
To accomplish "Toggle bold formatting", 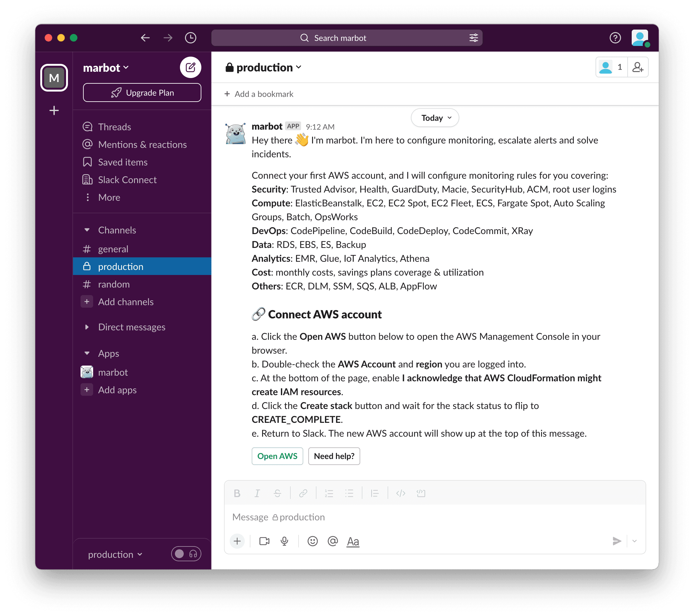I will point(237,493).
